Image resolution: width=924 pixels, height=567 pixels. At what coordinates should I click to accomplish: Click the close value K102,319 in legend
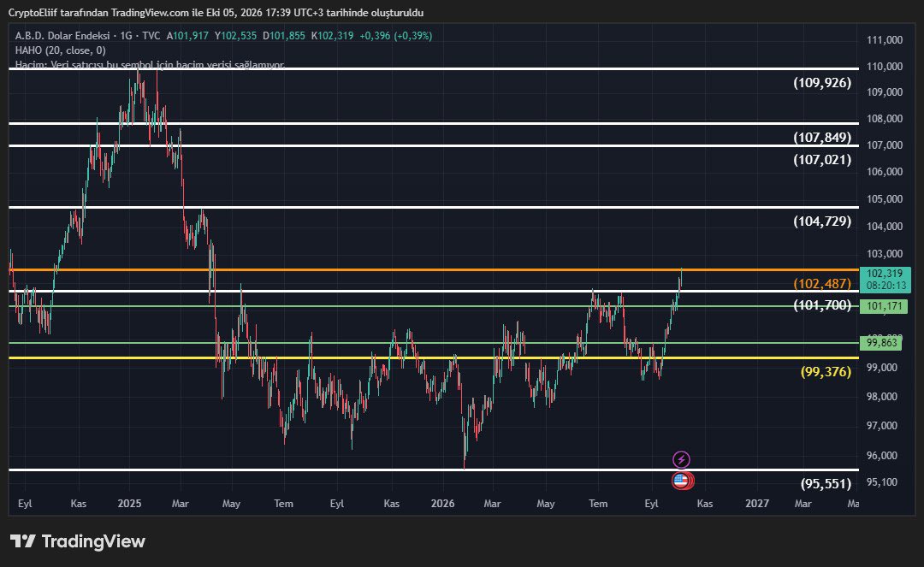point(332,36)
